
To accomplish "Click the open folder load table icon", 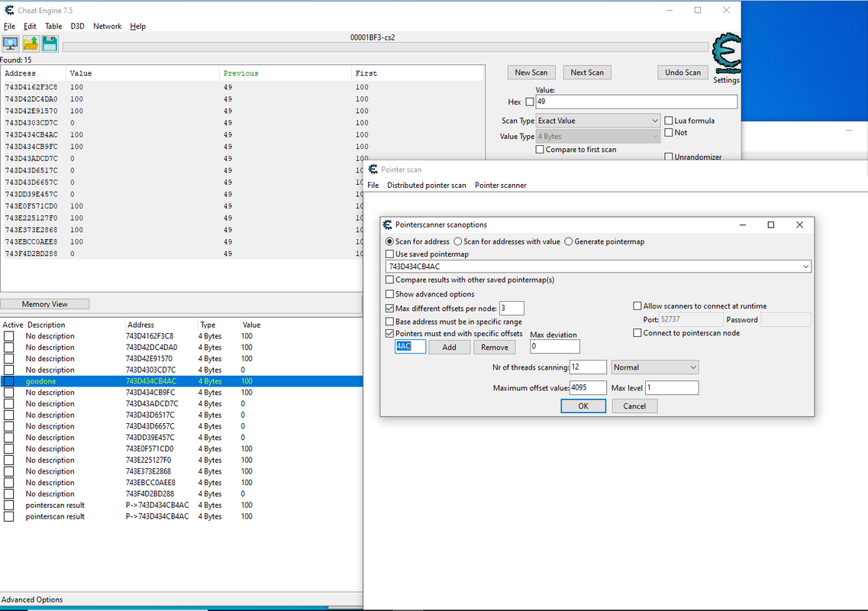I will click(31, 44).
